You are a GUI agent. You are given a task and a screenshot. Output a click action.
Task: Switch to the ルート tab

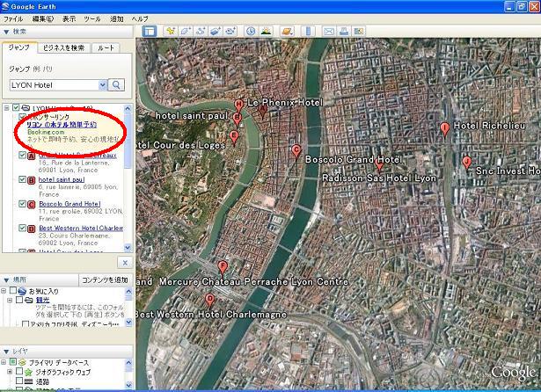(106, 48)
